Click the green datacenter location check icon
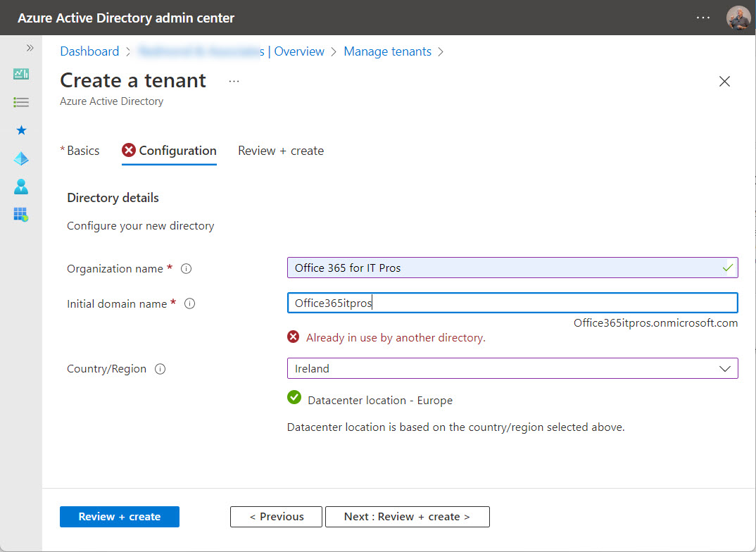 [x=294, y=398]
